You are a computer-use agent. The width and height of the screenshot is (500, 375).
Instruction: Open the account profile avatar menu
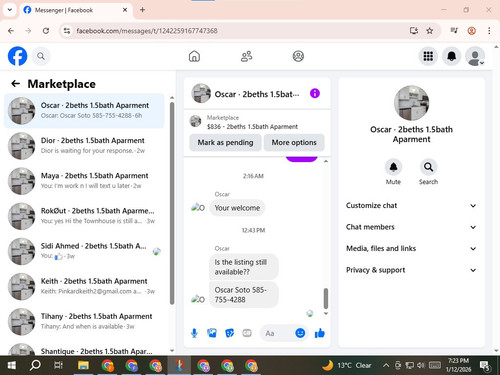pyautogui.click(x=475, y=56)
